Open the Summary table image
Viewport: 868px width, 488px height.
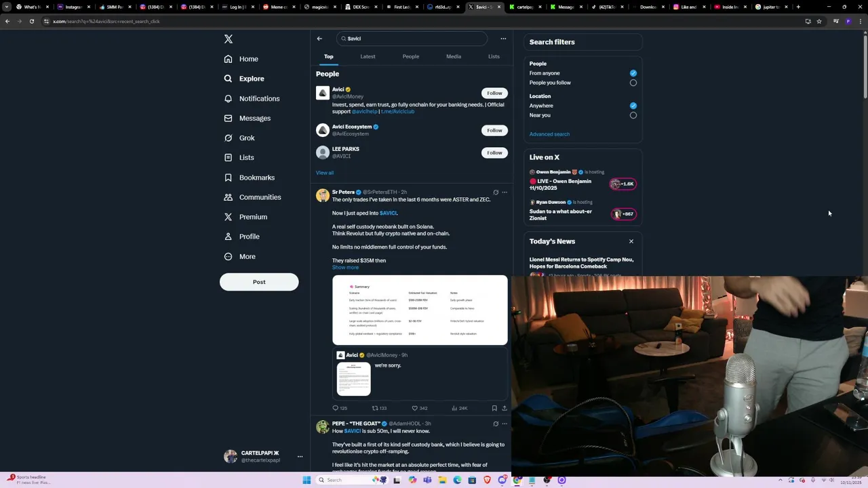[420, 310]
